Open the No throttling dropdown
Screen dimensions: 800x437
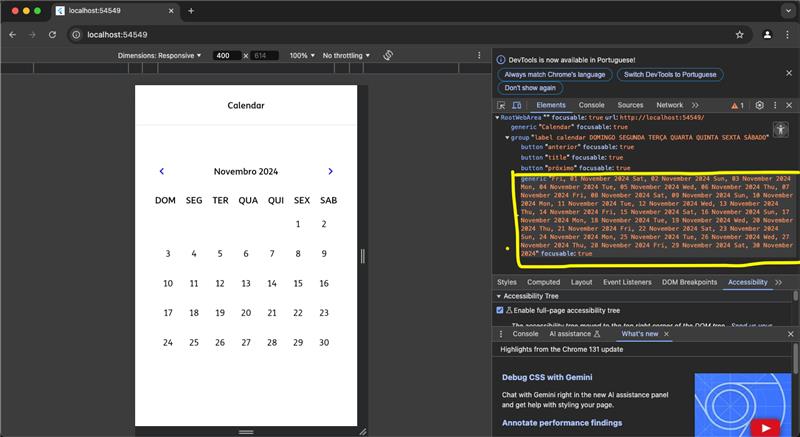(346, 55)
